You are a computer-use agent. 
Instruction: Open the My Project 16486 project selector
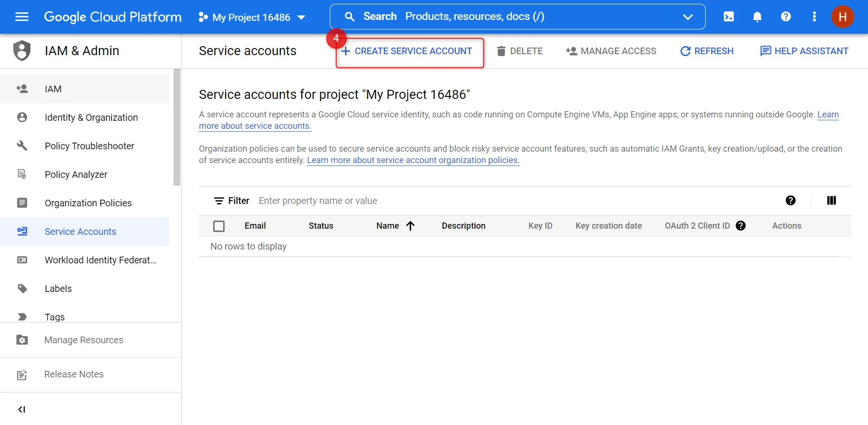[252, 18]
